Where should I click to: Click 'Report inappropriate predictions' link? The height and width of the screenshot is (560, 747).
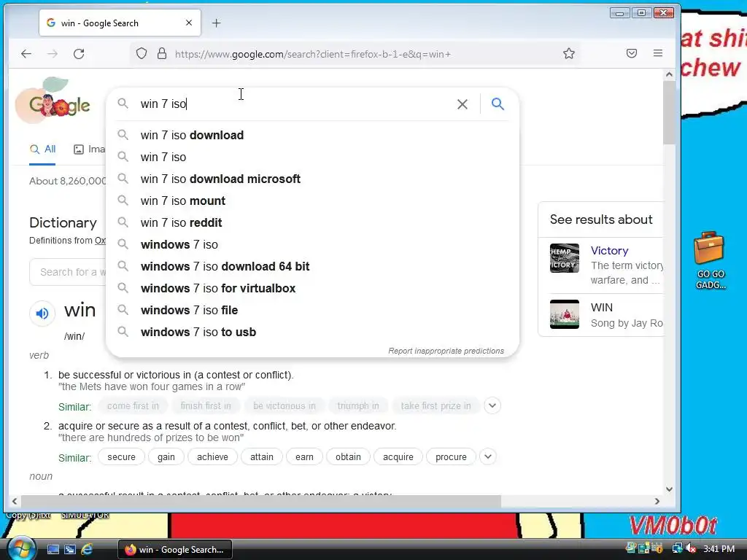tap(446, 351)
